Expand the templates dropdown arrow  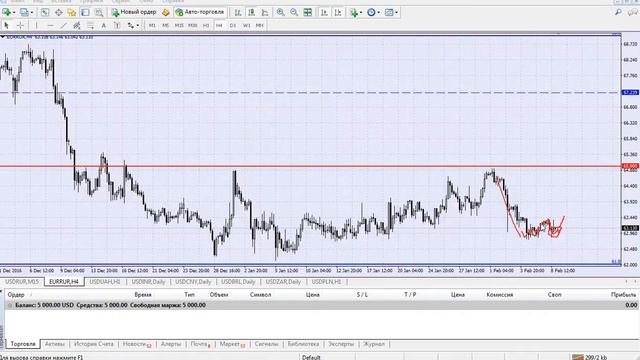pos(396,13)
